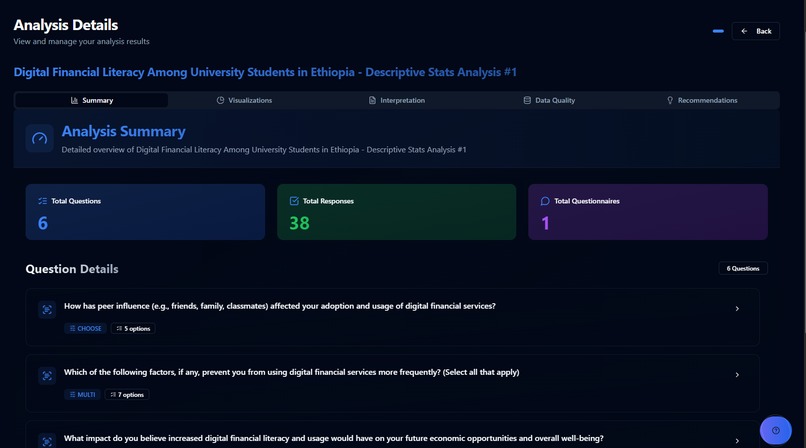Click the scan icon beside economic opportunities question

(x=47, y=441)
